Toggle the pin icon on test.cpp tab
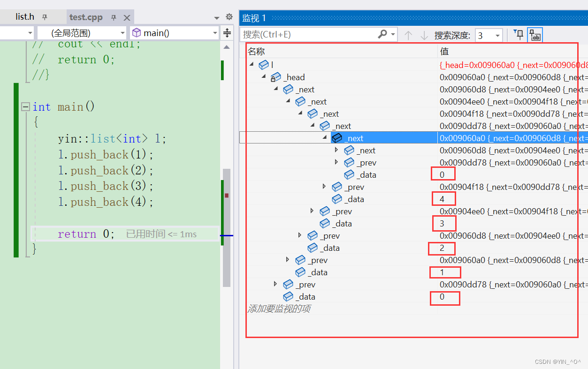The image size is (588, 369). point(114,17)
